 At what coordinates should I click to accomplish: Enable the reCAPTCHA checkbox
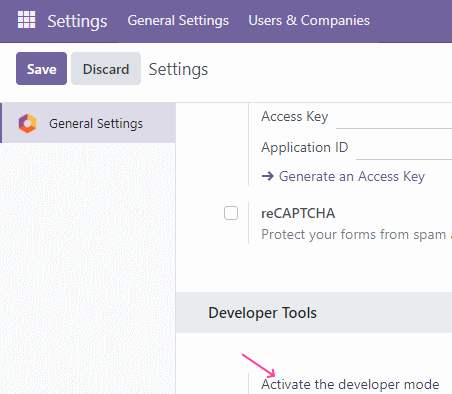click(x=231, y=213)
